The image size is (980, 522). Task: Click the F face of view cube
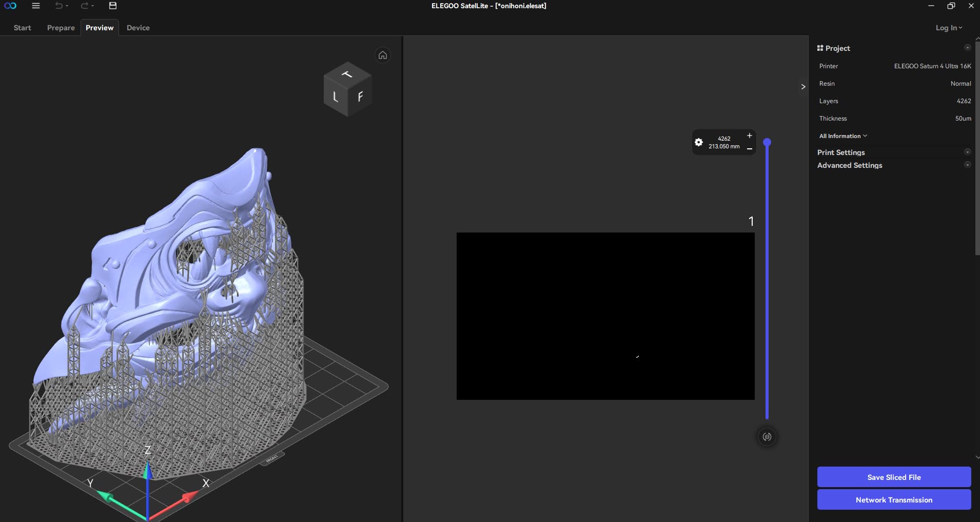coord(360,96)
